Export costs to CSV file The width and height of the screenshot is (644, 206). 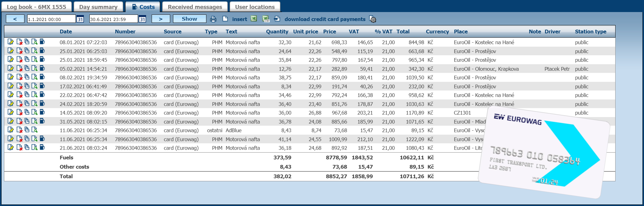tap(266, 19)
